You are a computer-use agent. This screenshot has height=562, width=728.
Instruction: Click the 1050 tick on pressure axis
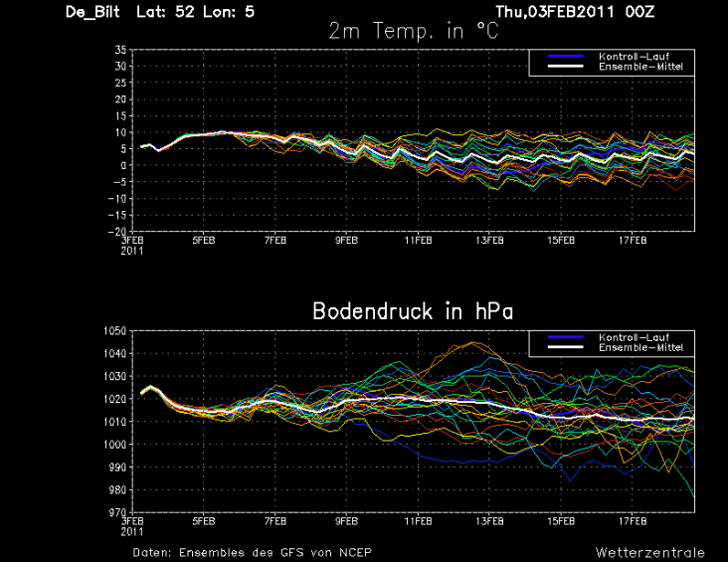tap(114, 330)
